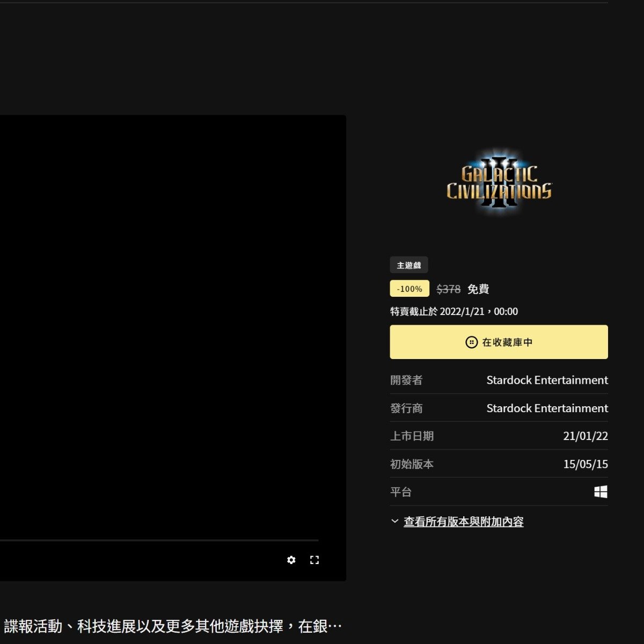Click the Galactic Civilizations III logo
Viewport: 644px width, 644px height.
[499, 182]
